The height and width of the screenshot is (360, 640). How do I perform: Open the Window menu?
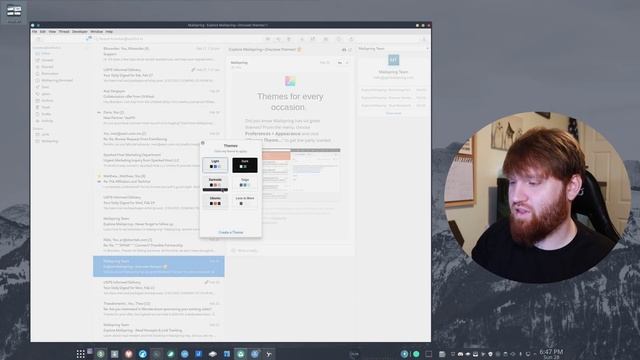(x=97, y=31)
